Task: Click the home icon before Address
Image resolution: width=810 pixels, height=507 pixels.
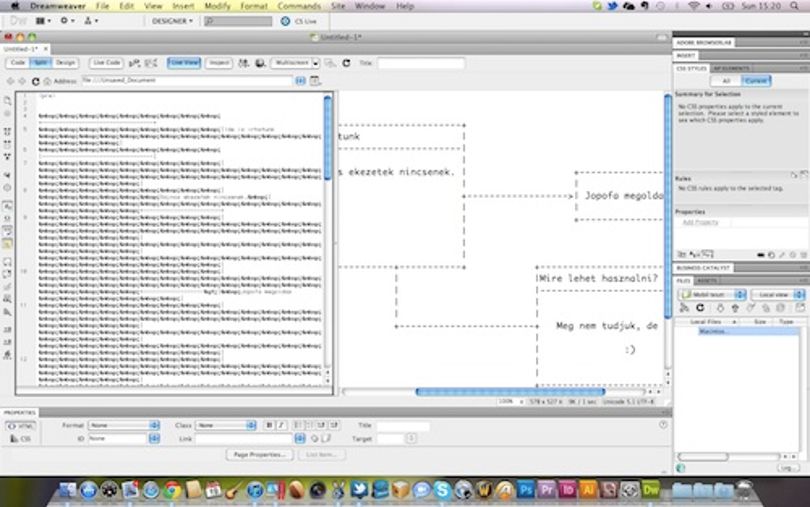Action: pos(47,81)
